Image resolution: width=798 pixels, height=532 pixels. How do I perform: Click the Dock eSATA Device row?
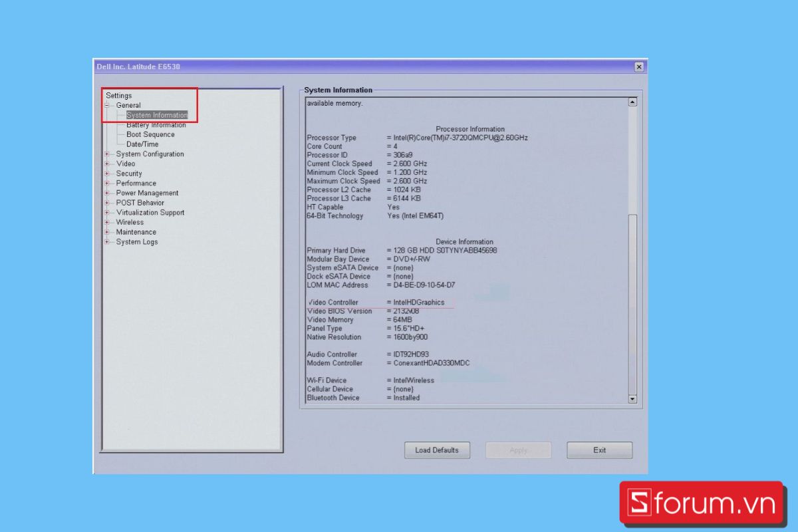coord(360,277)
